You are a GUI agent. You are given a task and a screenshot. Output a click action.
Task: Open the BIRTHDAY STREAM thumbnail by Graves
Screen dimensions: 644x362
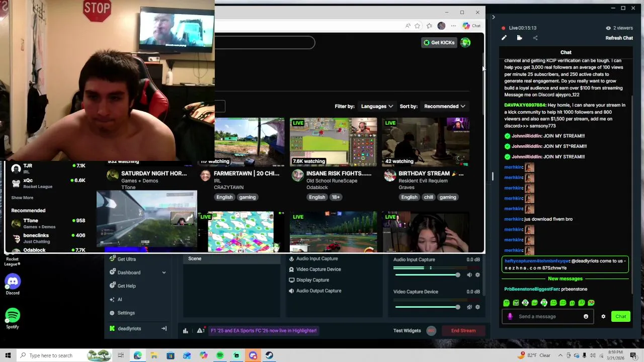point(426,142)
